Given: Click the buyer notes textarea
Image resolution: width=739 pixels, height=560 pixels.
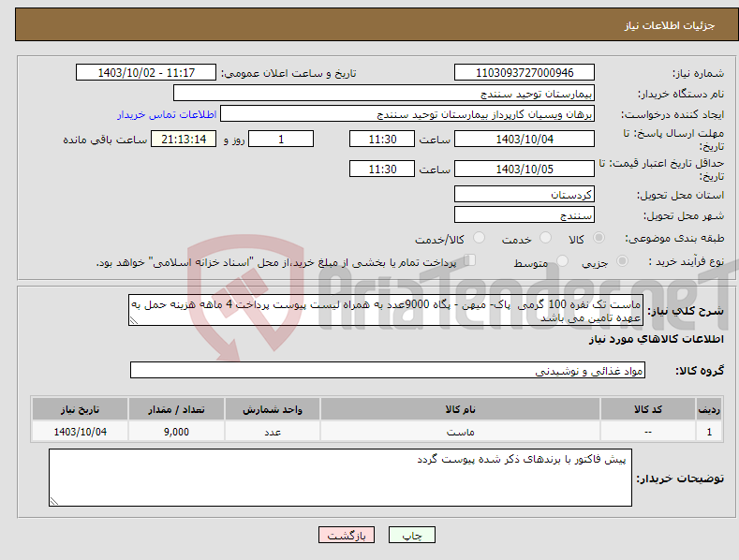Looking at the screenshot, I should [x=340, y=478].
